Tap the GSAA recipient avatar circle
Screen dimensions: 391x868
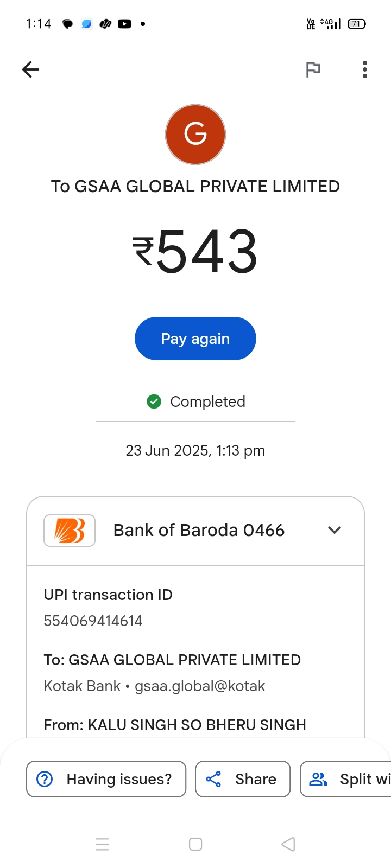pyautogui.click(x=195, y=135)
